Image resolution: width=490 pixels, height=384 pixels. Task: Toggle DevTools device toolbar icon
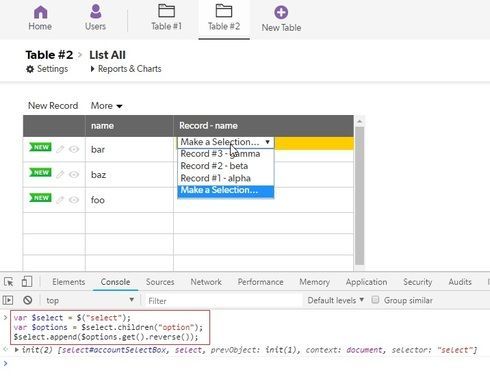[x=27, y=282]
